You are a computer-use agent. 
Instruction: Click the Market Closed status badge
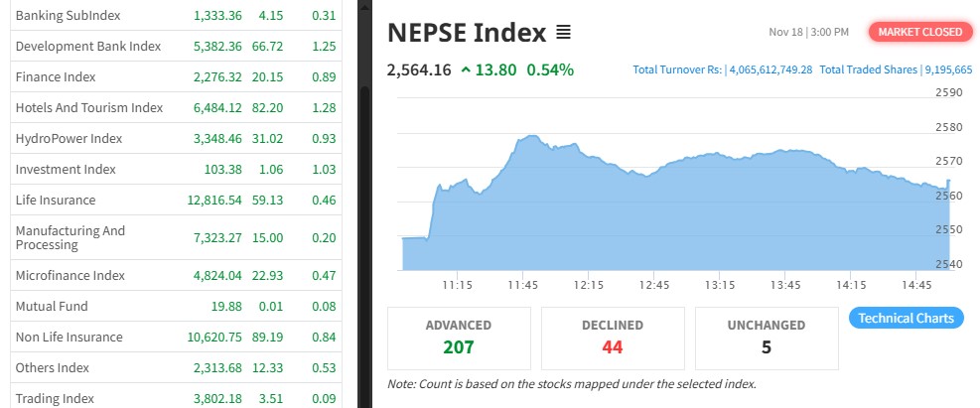[x=919, y=32]
